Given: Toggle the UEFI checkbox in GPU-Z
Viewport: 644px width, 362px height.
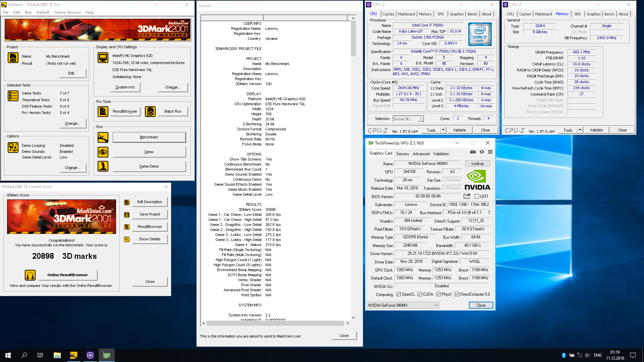Looking at the screenshot, I should click(477, 196).
